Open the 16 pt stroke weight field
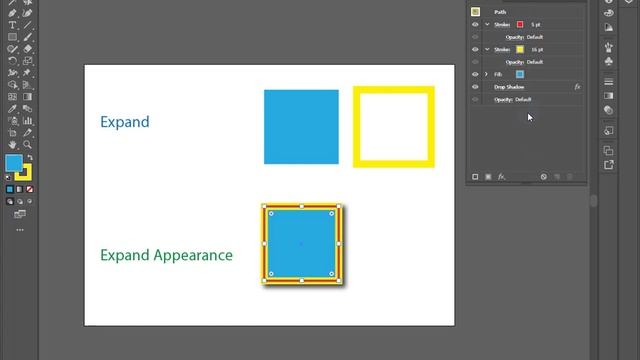The height and width of the screenshot is (360, 640). click(x=537, y=49)
